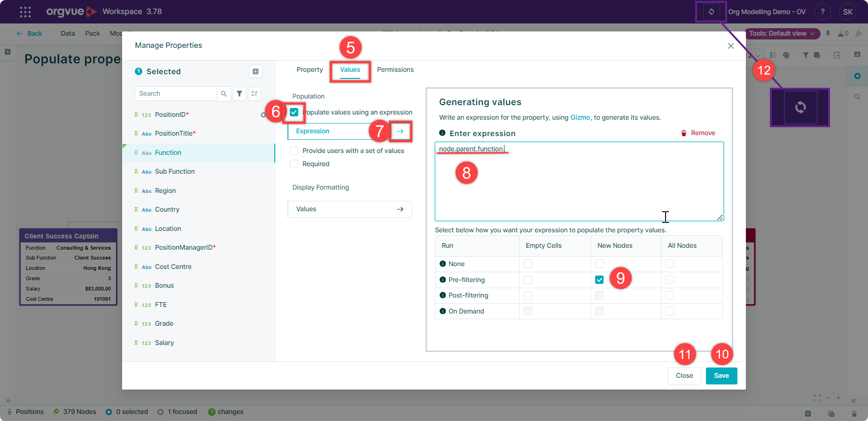Select the Salary property
This screenshot has height=421, width=868.
click(199, 343)
